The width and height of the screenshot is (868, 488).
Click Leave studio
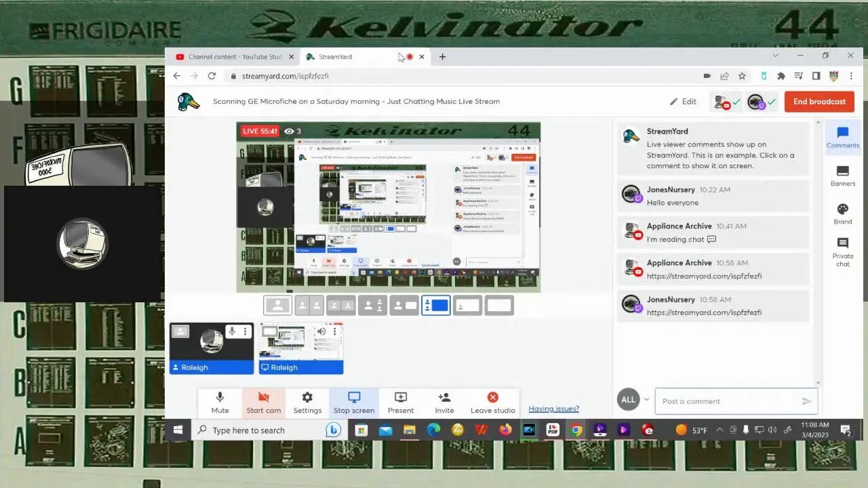point(493,403)
